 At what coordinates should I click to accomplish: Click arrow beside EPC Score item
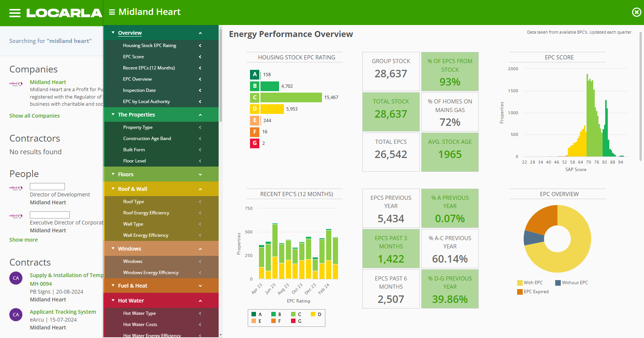pos(200,57)
